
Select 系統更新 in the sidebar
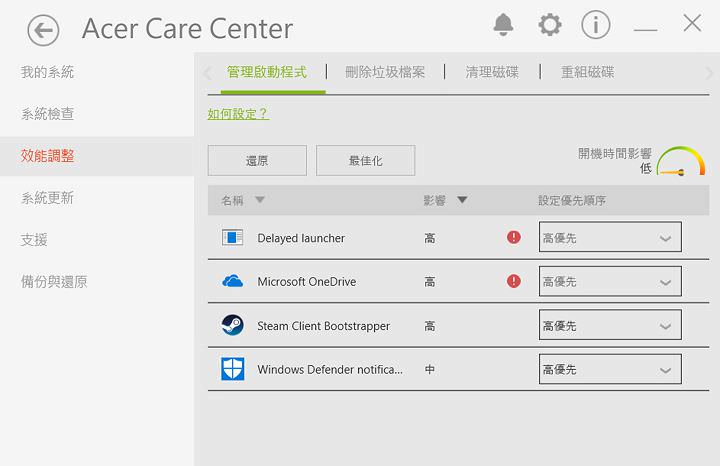[x=48, y=198]
